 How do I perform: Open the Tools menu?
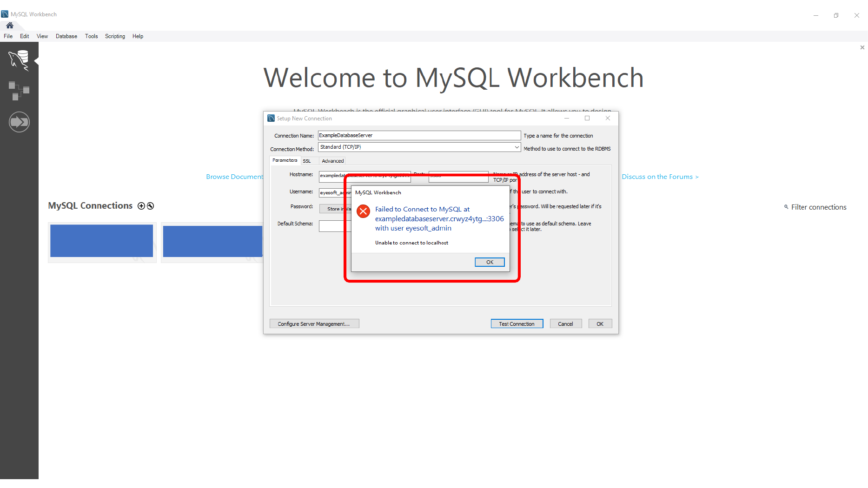92,36
